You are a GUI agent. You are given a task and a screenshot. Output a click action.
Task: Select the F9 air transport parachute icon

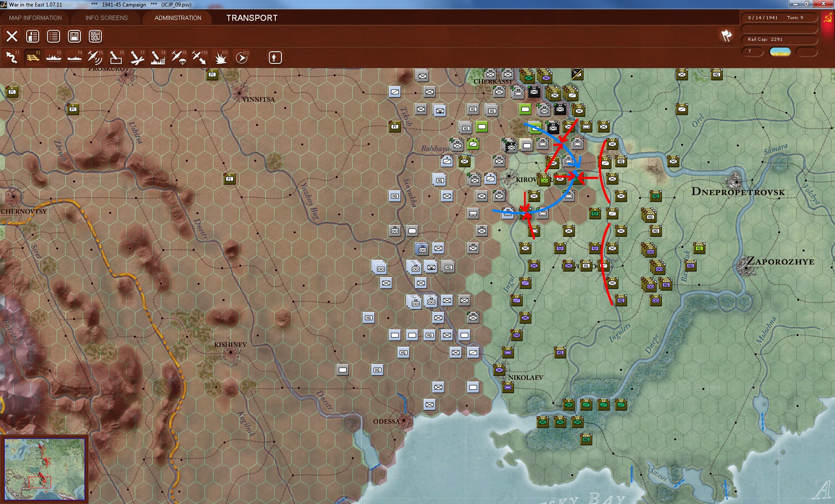pyautogui.click(x=179, y=57)
